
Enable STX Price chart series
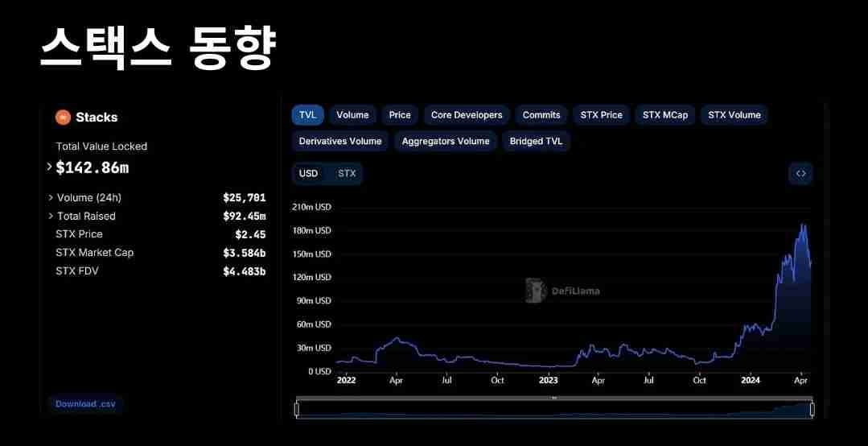(x=602, y=115)
